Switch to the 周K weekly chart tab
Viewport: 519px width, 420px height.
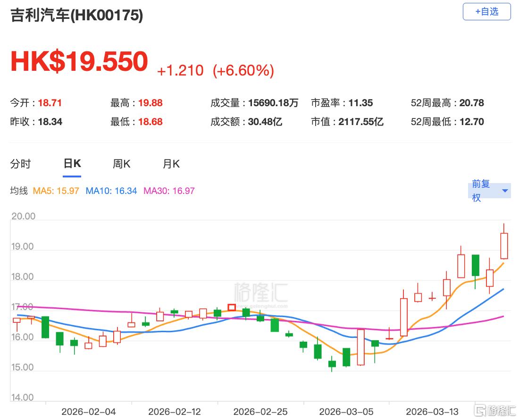121,164
